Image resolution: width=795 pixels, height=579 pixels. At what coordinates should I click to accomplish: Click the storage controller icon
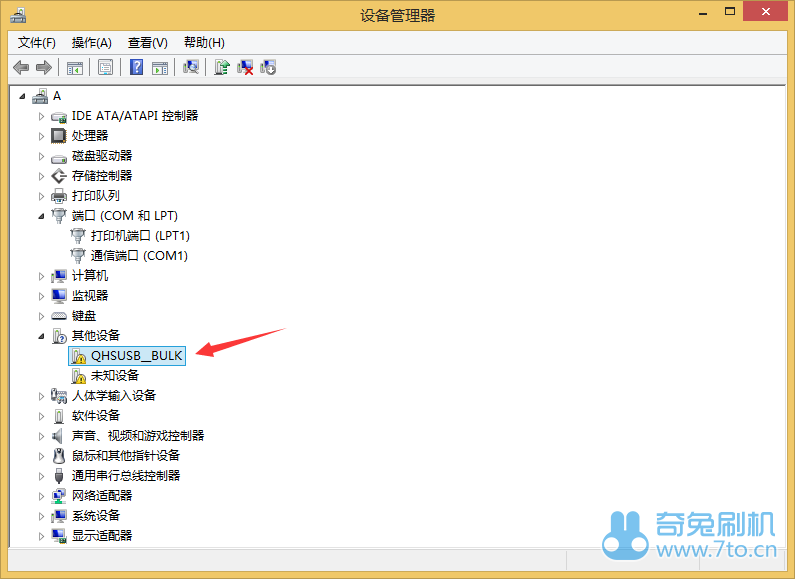point(59,176)
